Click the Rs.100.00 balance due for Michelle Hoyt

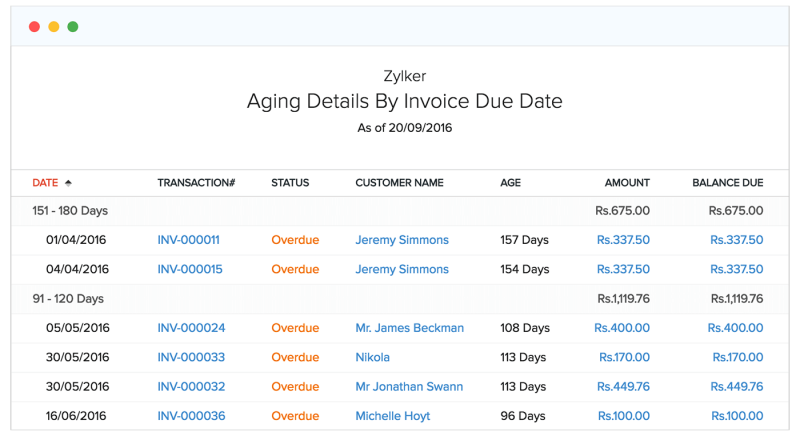(x=738, y=415)
